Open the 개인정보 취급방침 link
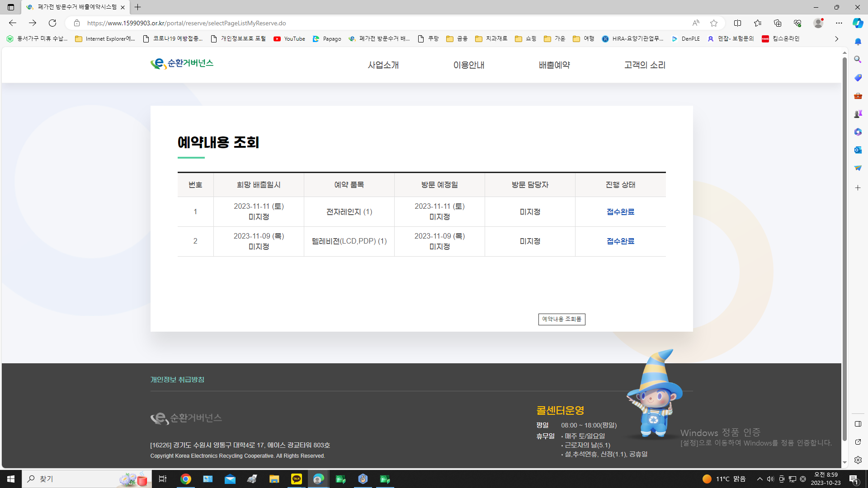Image resolution: width=868 pixels, height=488 pixels. click(x=177, y=380)
